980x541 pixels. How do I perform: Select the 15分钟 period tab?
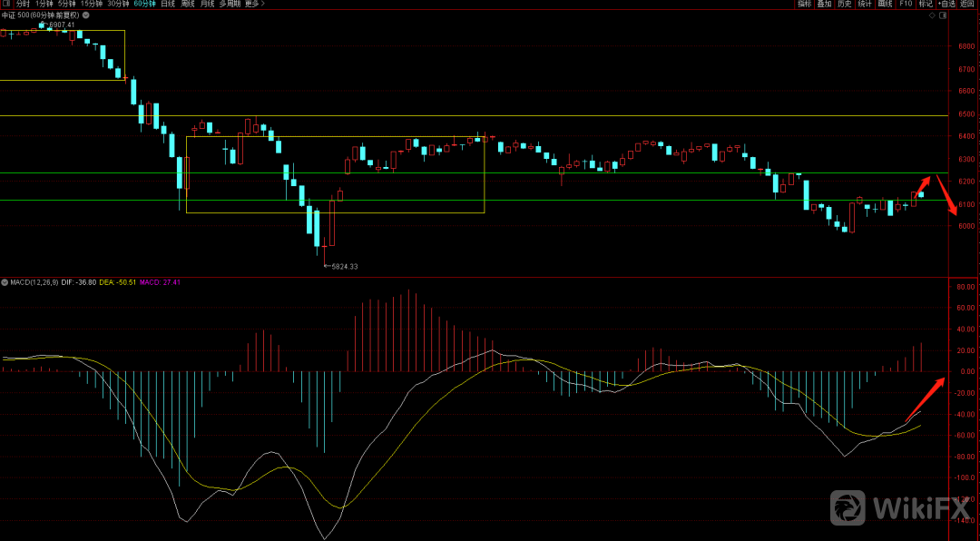point(92,5)
